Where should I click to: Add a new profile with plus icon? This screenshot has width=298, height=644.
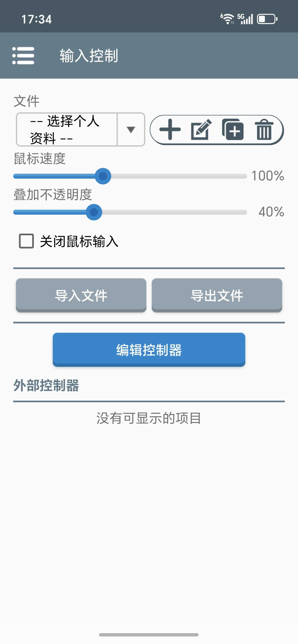[x=170, y=129]
